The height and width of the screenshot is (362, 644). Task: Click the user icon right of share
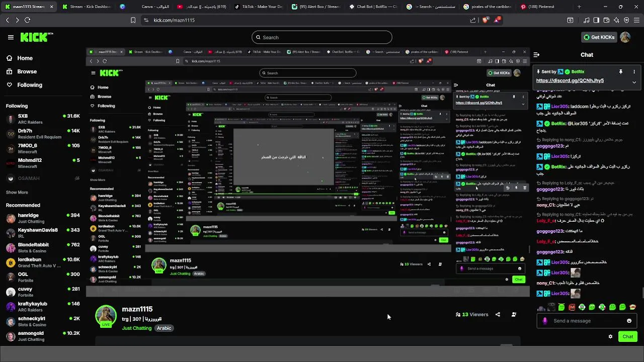tap(514, 315)
